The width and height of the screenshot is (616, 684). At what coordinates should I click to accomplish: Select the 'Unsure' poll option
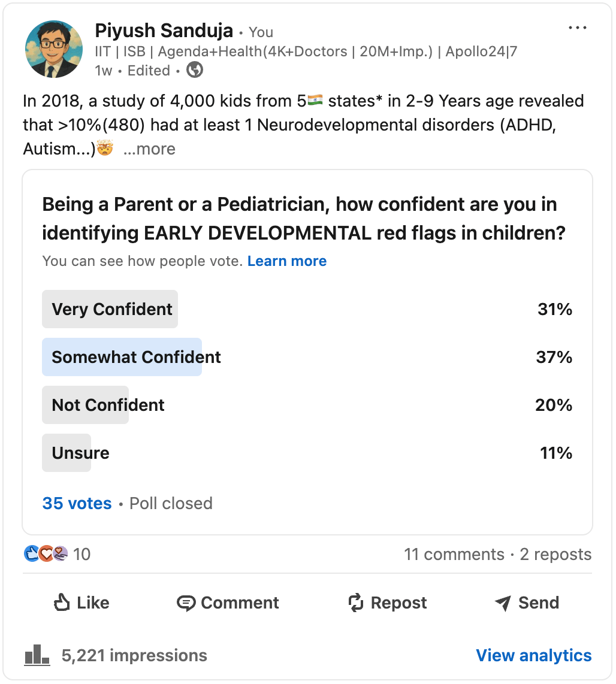(80, 453)
